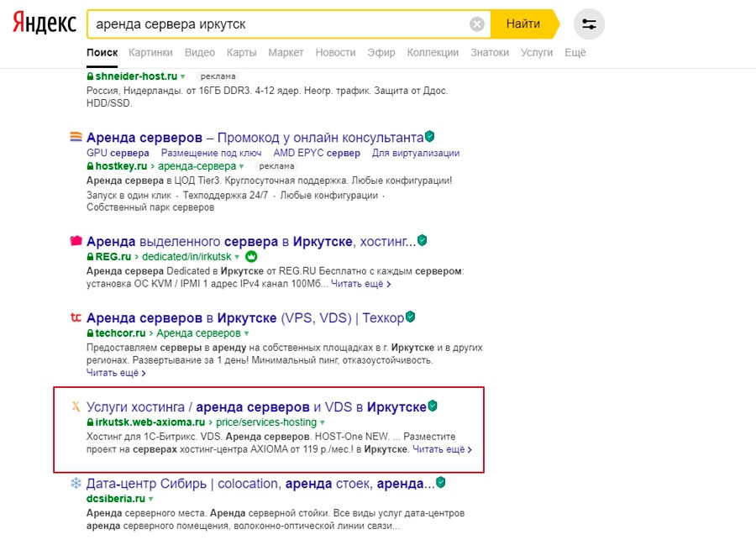Image resolution: width=756 pixels, height=545 pixels.
Task: Click the REG.ru result favicon
Action: point(76,241)
